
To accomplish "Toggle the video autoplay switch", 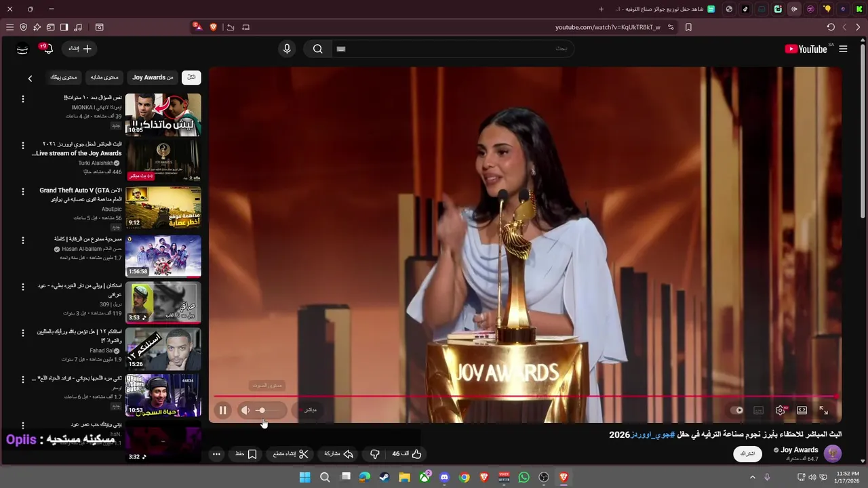I will pyautogui.click(x=736, y=410).
